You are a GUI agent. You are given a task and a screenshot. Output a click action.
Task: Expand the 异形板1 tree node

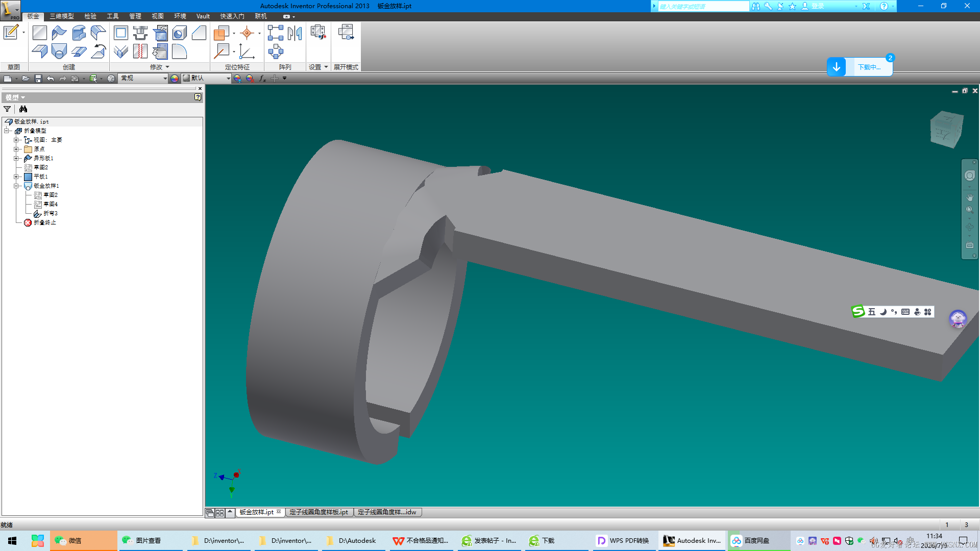[x=16, y=158]
